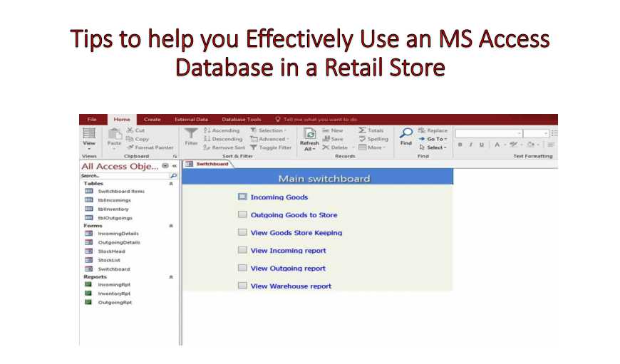
Task: Click the navigation pane Search field
Action: [125, 175]
